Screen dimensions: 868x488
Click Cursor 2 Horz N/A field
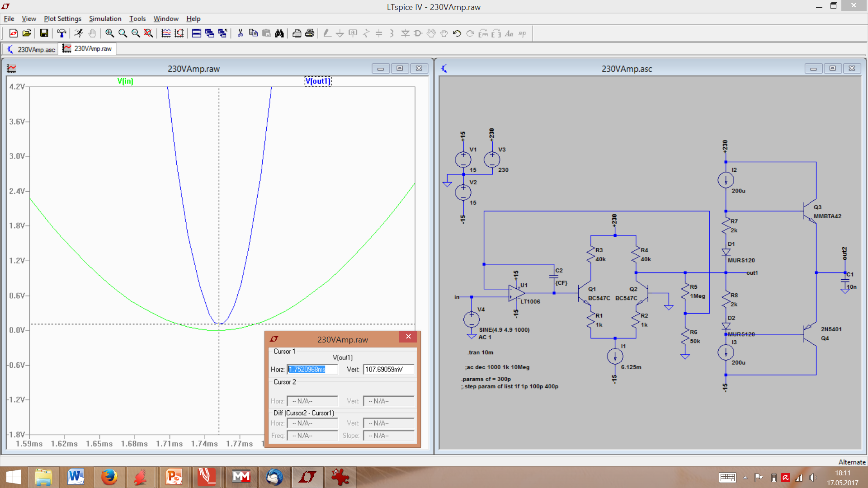312,401
